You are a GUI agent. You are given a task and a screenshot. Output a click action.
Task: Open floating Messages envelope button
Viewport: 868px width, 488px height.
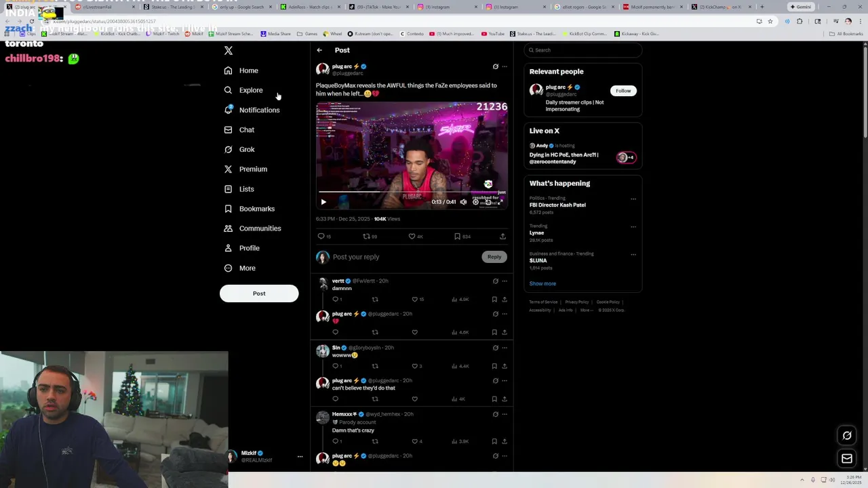(x=847, y=459)
